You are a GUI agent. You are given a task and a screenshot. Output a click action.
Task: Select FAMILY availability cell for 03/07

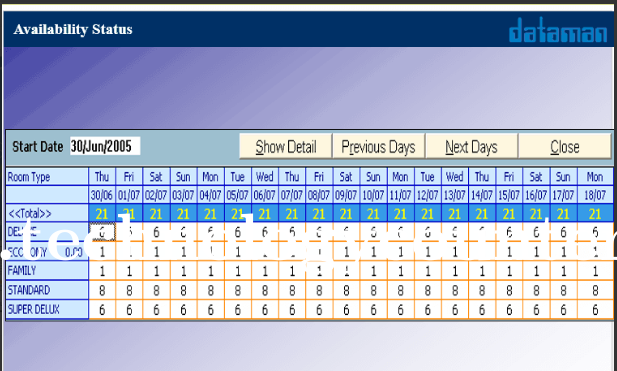(183, 271)
